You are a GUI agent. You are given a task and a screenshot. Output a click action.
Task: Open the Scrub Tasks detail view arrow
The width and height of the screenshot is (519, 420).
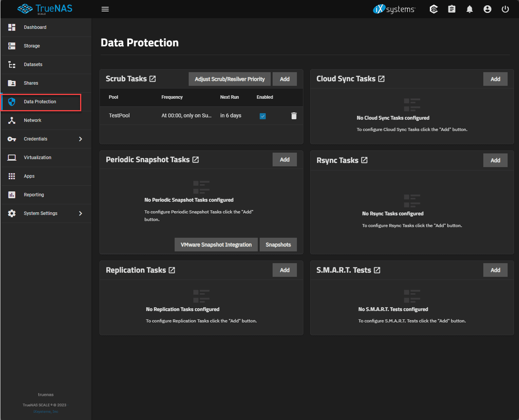click(x=153, y=79)
